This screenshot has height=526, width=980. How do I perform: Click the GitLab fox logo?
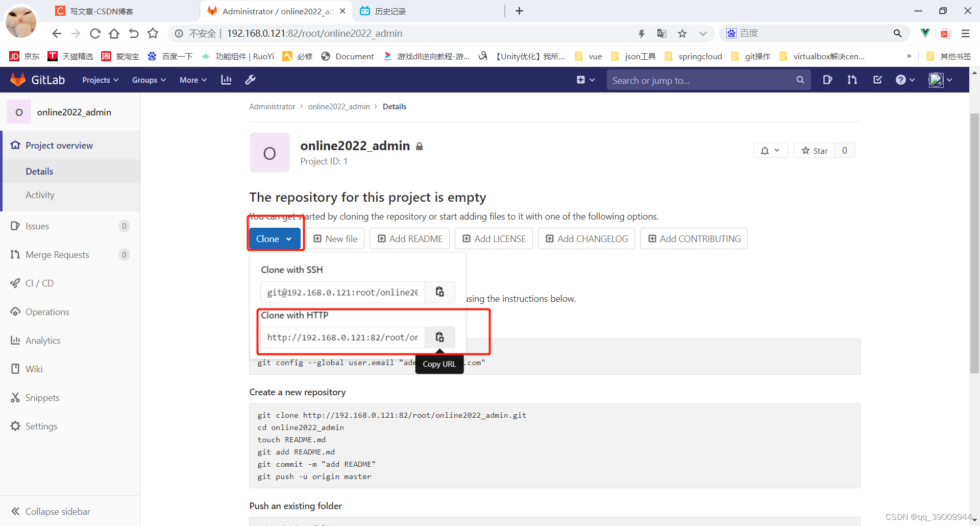click(18, 80)
